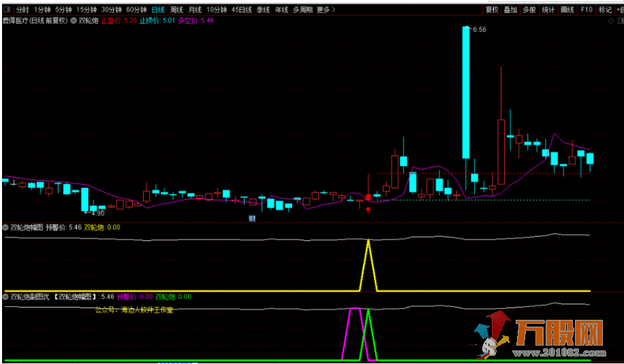This screenshot has width=624, height=364.
Task: Click magenta 预警价: 0.00 in bottom panel
Action: click(134, 297)
